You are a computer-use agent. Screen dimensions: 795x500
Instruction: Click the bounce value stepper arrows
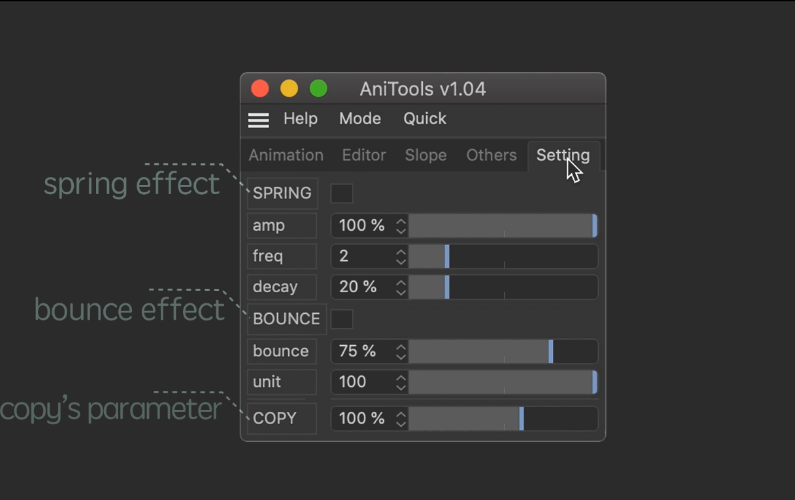pyautogui.click(x=401, y=351)
